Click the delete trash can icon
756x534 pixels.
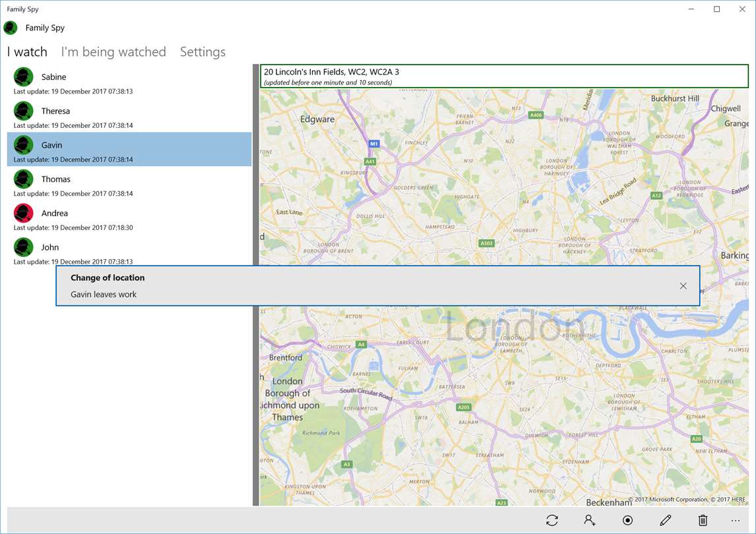[x=703, y=520]
